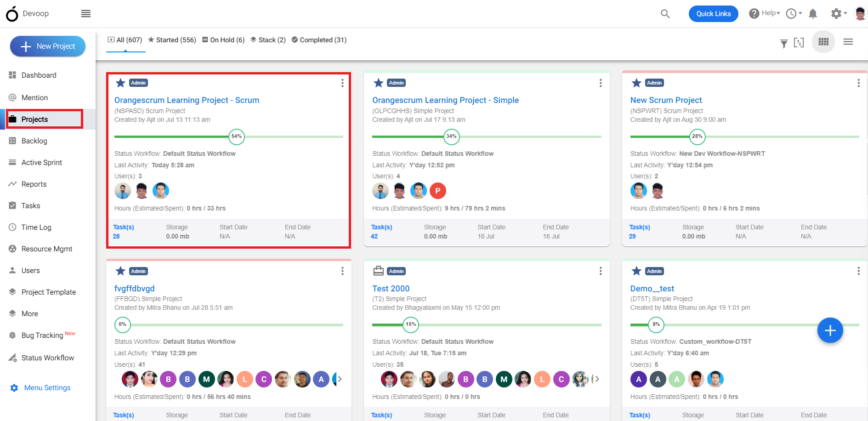Toggle the hamburger sidebar collapse icon
This screenshot has width=868, height=421.
click(x=86, y=14)
